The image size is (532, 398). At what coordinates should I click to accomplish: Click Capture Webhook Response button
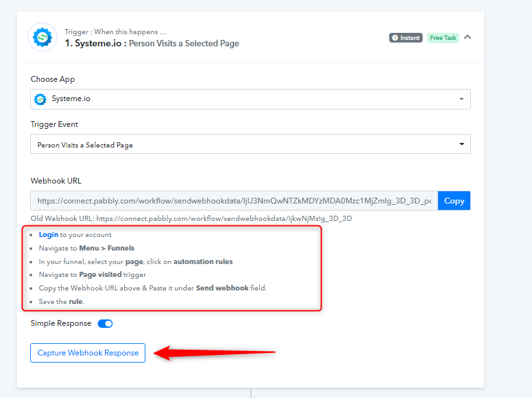[x=88, y=353]
